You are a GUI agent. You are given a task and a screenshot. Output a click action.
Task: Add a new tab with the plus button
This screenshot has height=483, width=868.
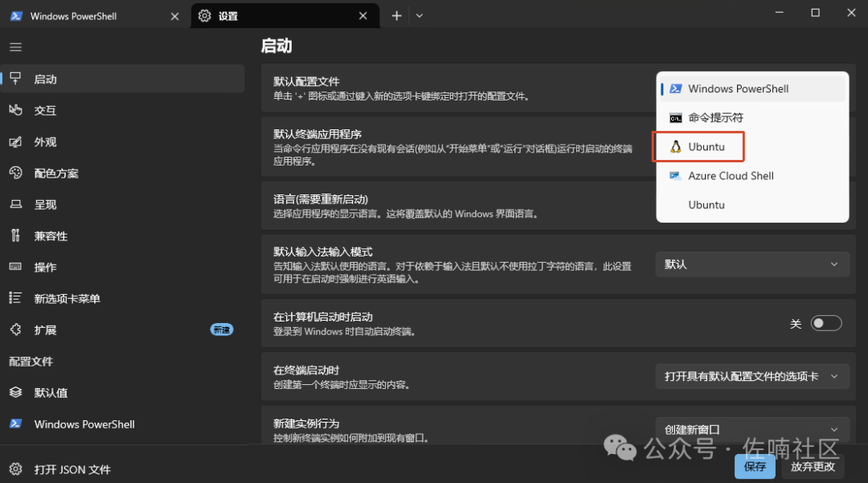(396, 16)
